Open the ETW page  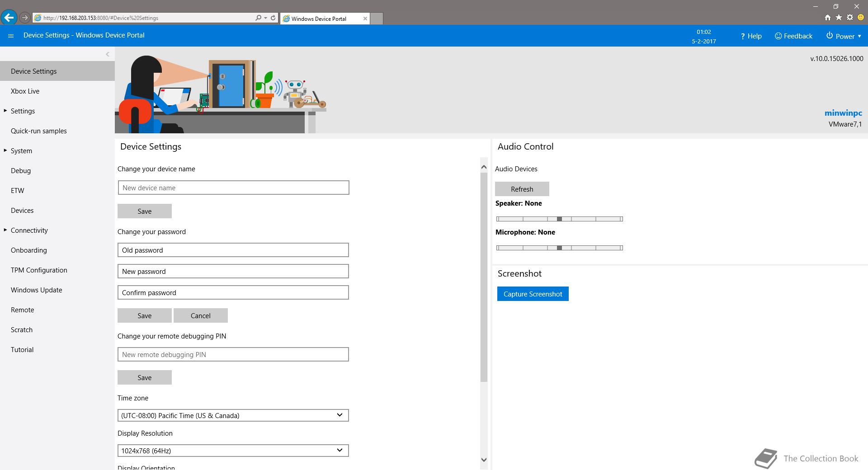[x=18, y=190]
